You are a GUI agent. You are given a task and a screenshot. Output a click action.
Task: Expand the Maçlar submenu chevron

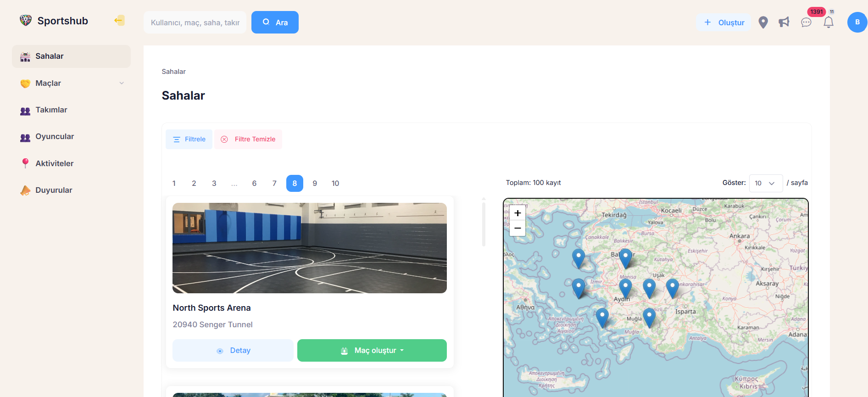122,83
